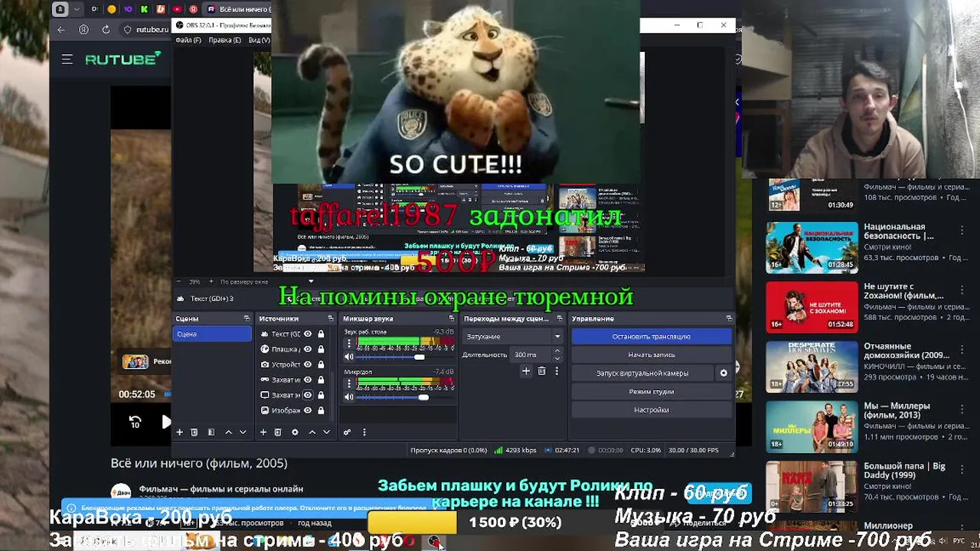
Task: Open the Затухание transition dropdown
Action: (x=513, y=337)
